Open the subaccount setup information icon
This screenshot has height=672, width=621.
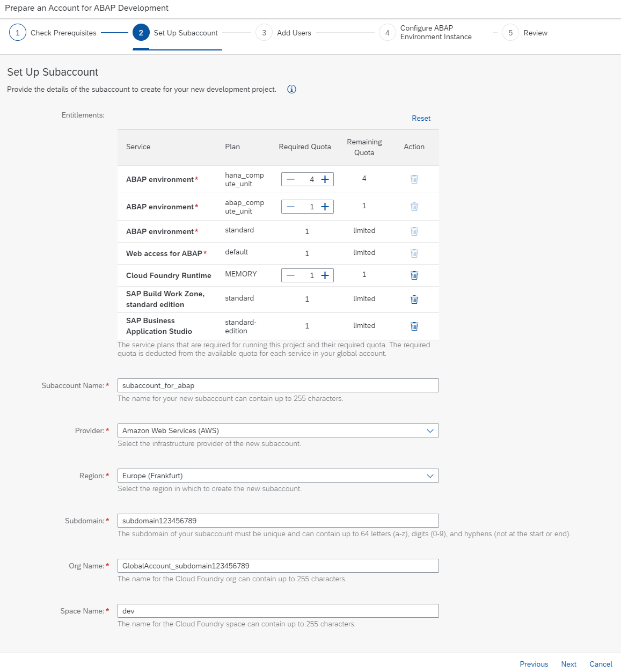click(x=291, y=89)
